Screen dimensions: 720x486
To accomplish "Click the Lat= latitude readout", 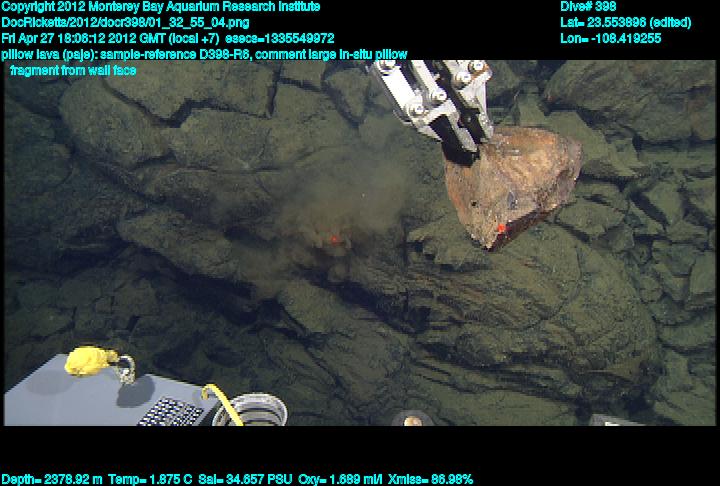I will (x=625, y=22).
